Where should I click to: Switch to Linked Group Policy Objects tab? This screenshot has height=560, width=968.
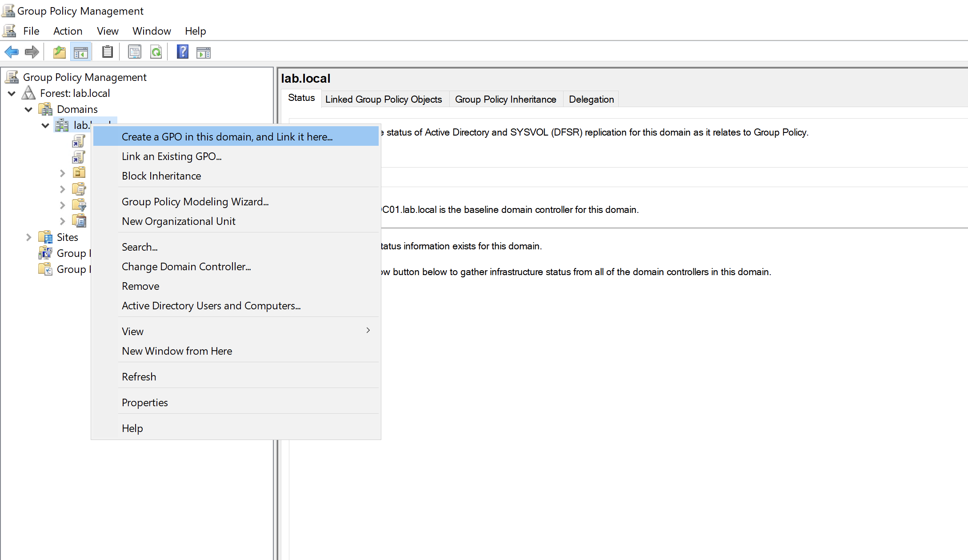pyautogui.click(x=383, y=99)
